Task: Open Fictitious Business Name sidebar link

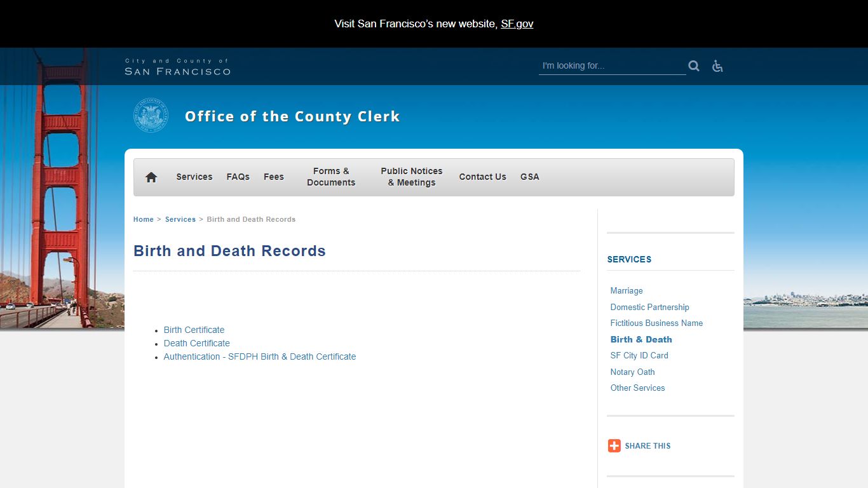Action: (x=656, y=323)
